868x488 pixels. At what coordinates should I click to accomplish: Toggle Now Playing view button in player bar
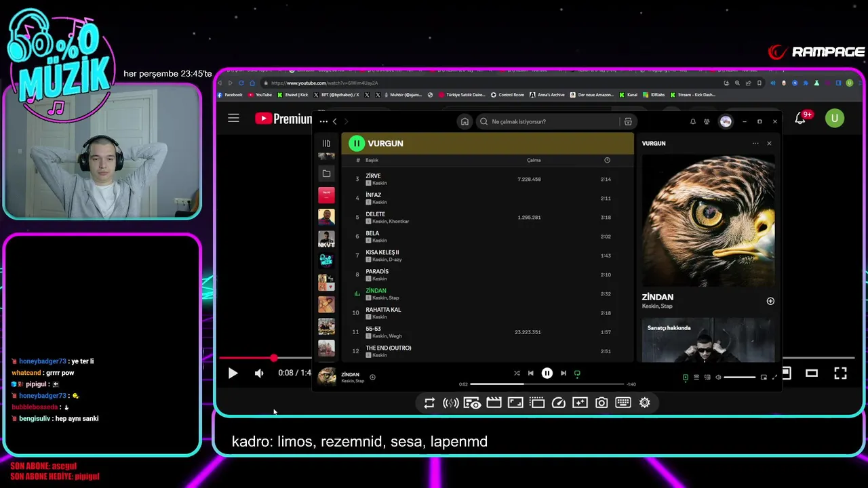coord(685,378)
